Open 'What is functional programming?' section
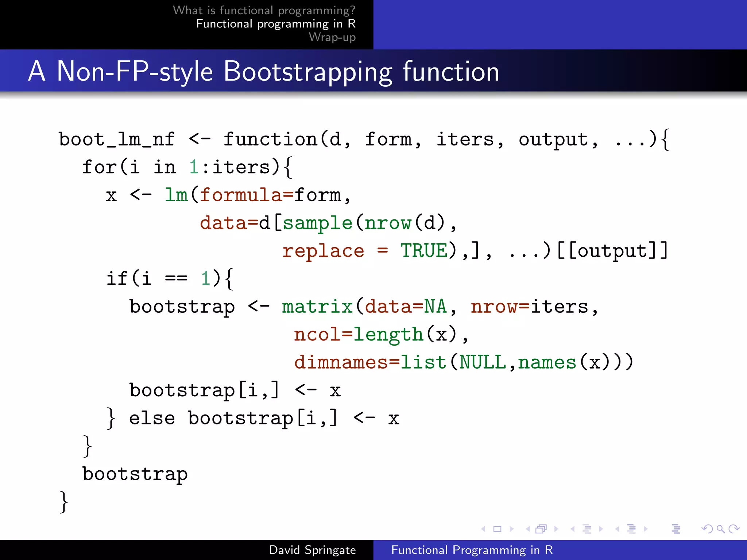Viewport: 747px width, 560px height. [x=264, y=11]
